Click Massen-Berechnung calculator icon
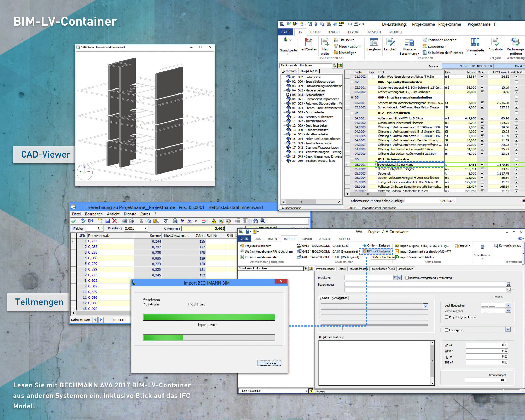The image size is (525, 420). tap(409, 42)
